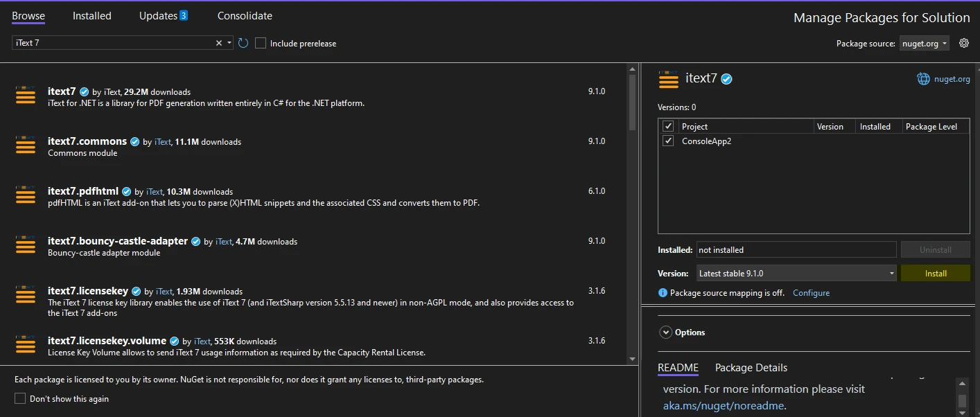Click verified badge next to itext7 in list

84,91
